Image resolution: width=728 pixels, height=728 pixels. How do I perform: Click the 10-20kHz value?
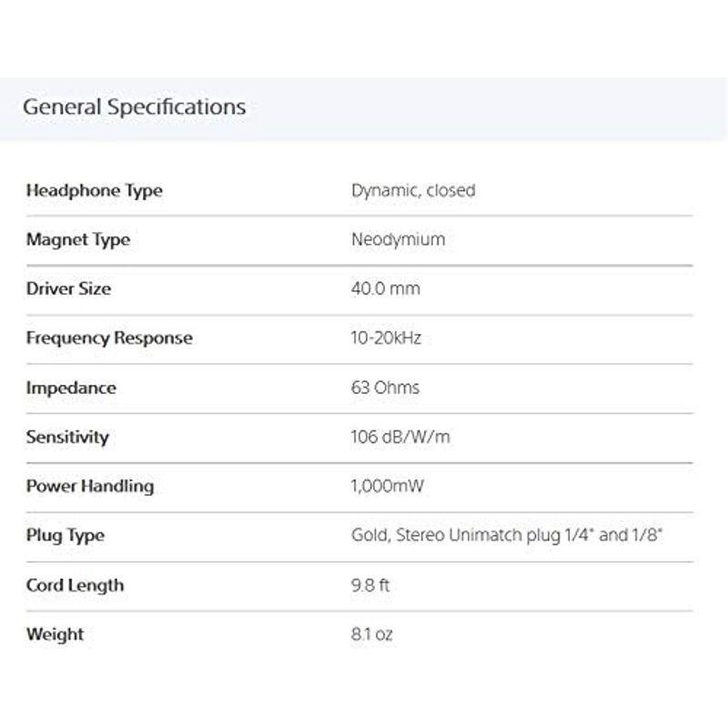click(386, 339)
